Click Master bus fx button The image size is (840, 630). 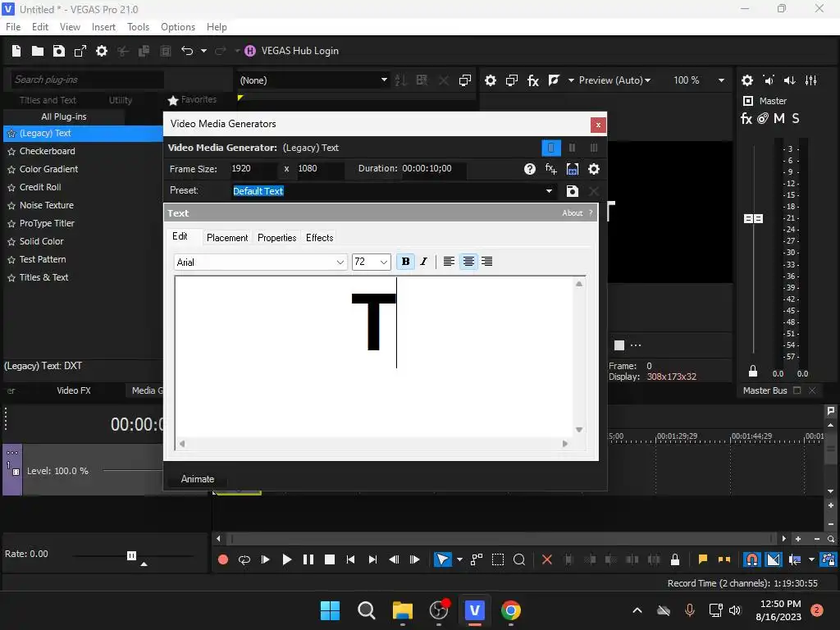pyautogui.click(x=746, y=119)
